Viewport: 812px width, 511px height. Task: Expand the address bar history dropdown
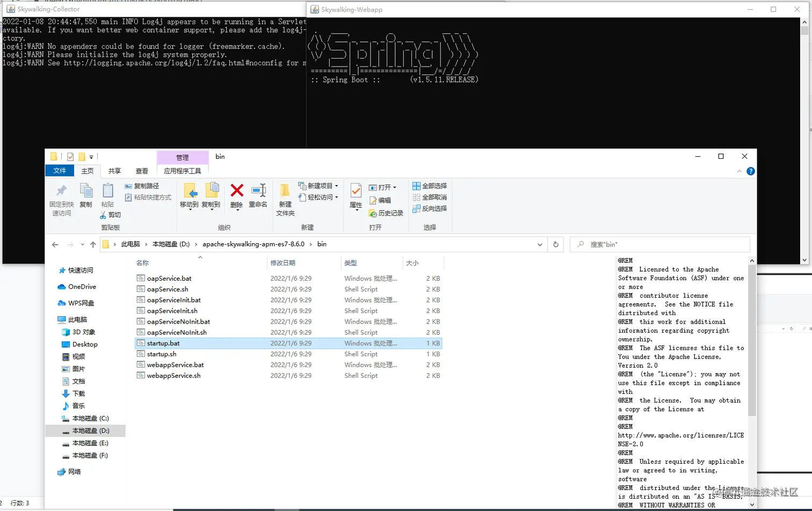coord(540,244)
